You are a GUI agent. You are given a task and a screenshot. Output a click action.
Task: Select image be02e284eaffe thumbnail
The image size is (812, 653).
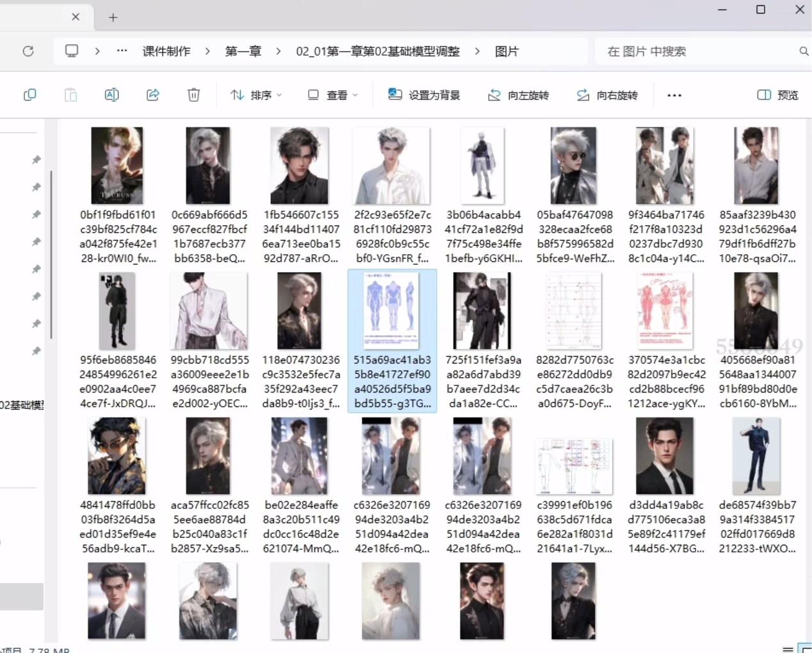[300, 456]
